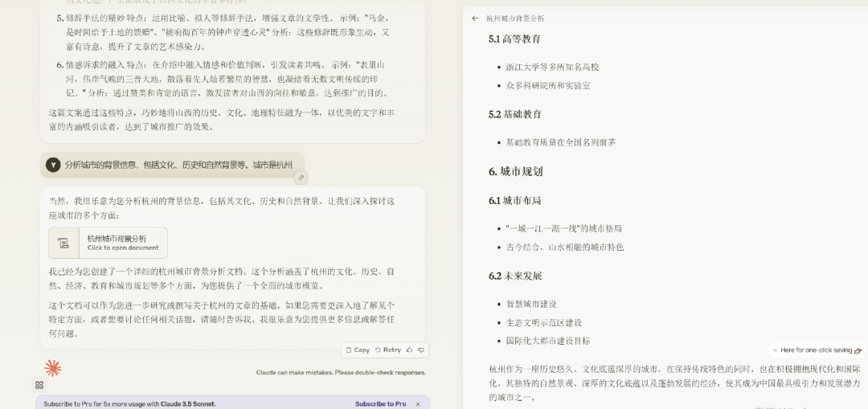The height and width of the screenshot is (409, 868).
Task: Click the Claude can make mistakes disclaimer
Action: pyautogui.click(x=341, y=373)
